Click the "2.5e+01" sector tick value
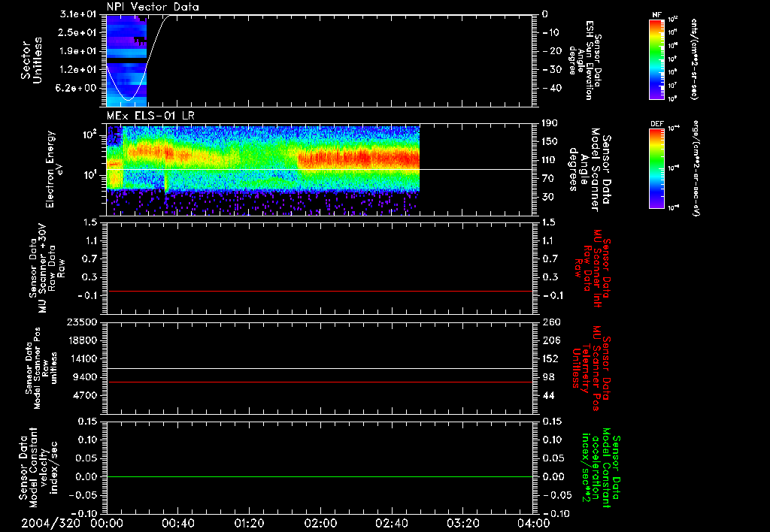Image resolution: width=770 pixels, height=532 pixels. click(77, 32)
